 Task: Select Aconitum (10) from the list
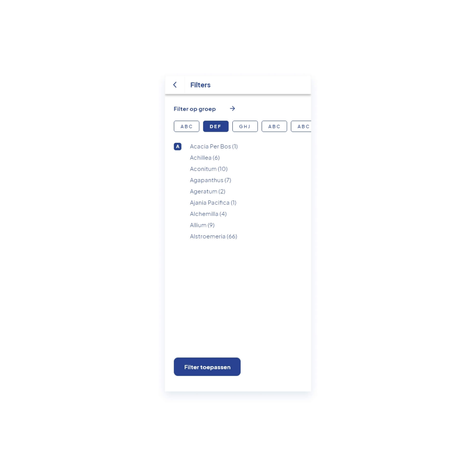[208, 168]
